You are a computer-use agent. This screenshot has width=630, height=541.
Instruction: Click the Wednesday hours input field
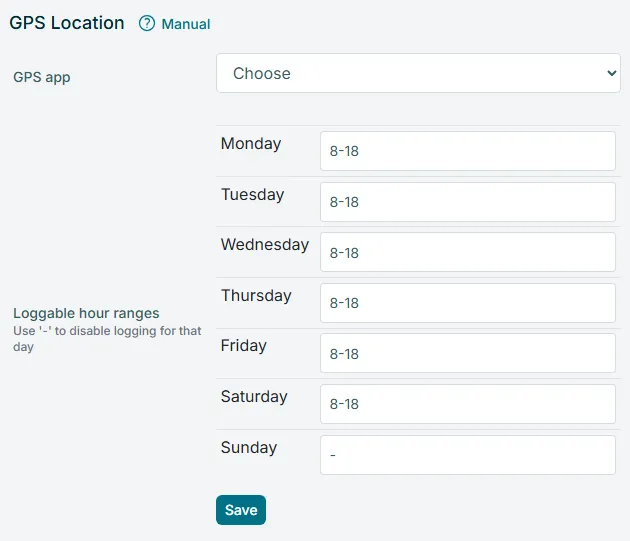[x=468, y=252]
